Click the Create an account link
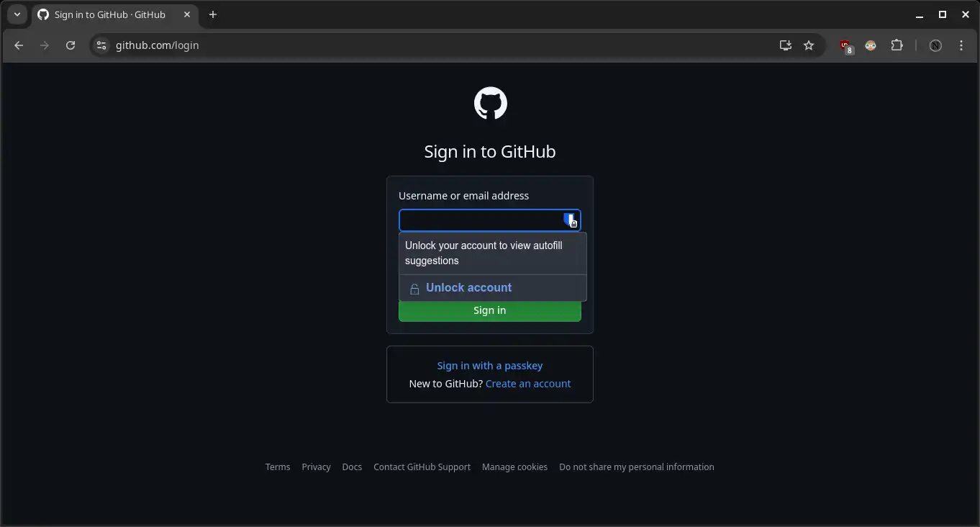The width and height of the screenshot is (980, 527). pyautogui.click(x=527, y=384)
